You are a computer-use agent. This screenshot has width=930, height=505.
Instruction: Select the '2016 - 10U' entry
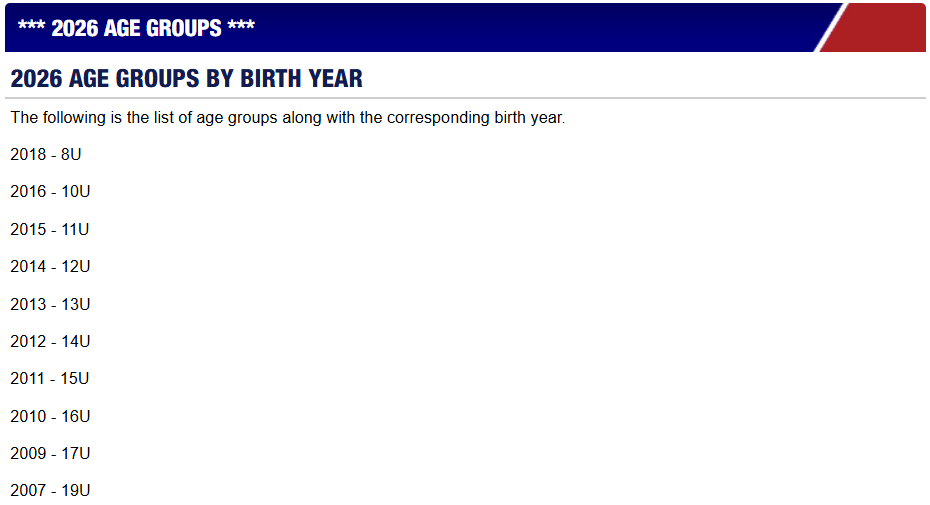tap(50, 192)
